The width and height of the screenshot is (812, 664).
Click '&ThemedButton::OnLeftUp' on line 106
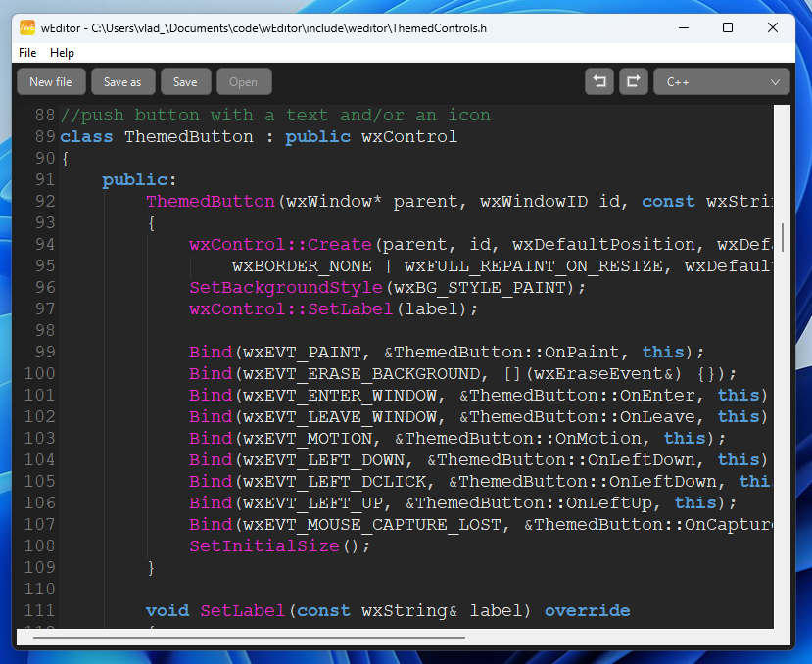528,503
